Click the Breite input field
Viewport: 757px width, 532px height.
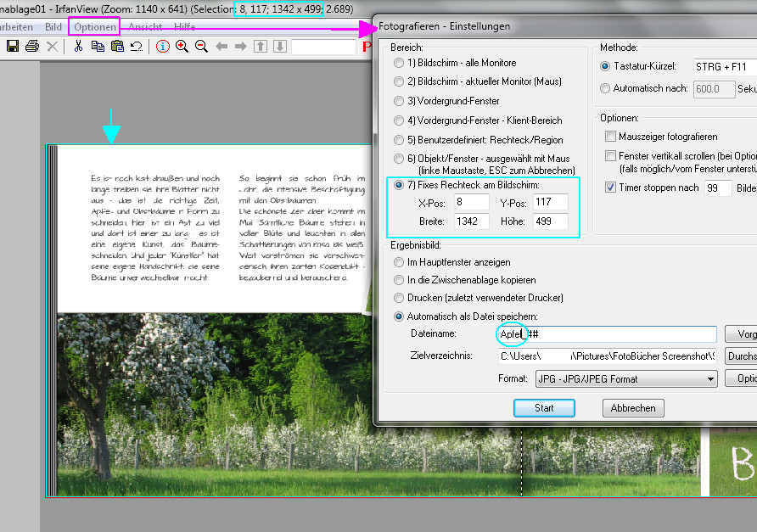(470, 221)
